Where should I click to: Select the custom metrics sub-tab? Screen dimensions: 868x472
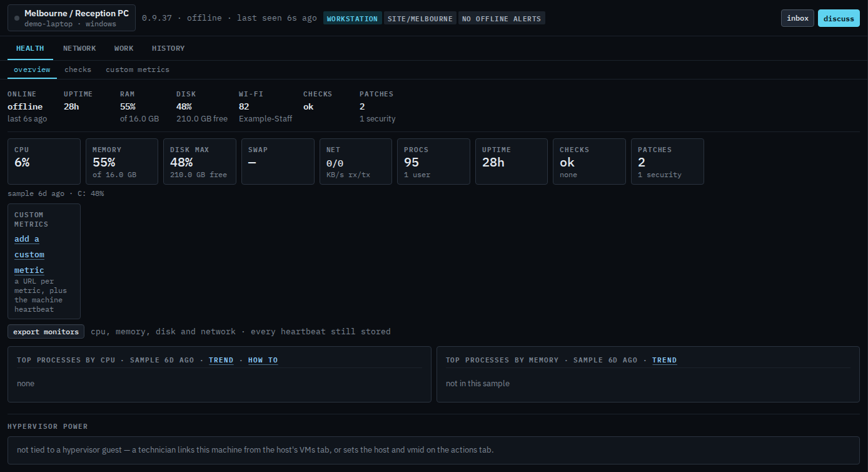click(x=138, y=69)
